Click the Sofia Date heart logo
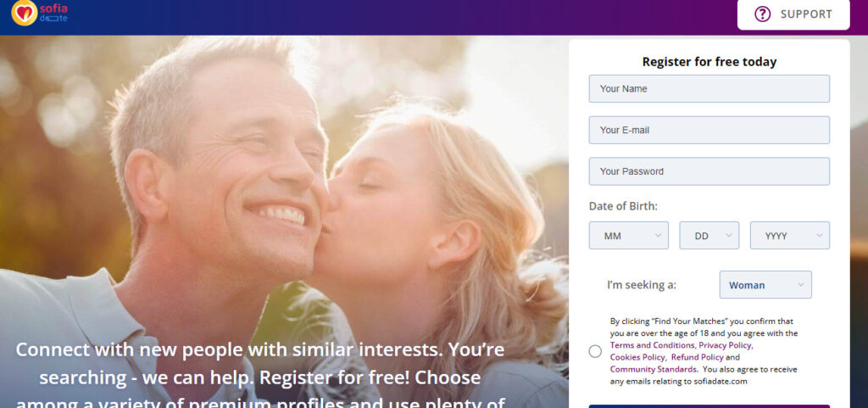Screen dimensions: 868x408 [25, 13]
